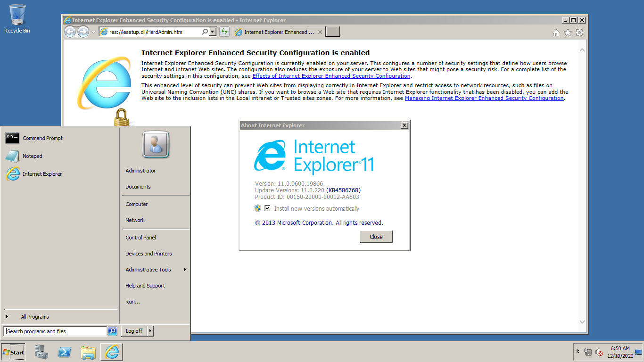644x362 pixels.
Task: Open the Administrator folder entry
Action: (155, 171)
